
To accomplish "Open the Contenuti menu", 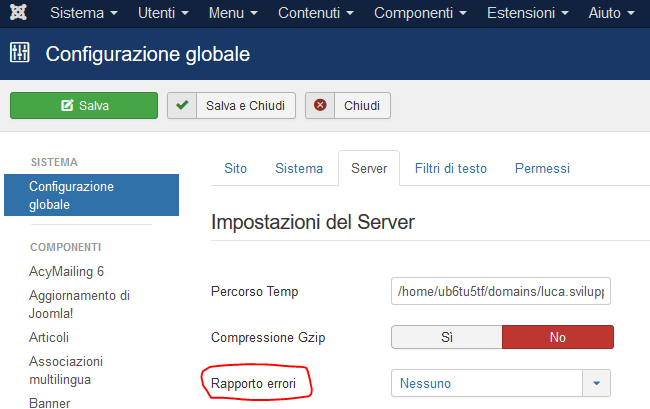I will point(316,13).
